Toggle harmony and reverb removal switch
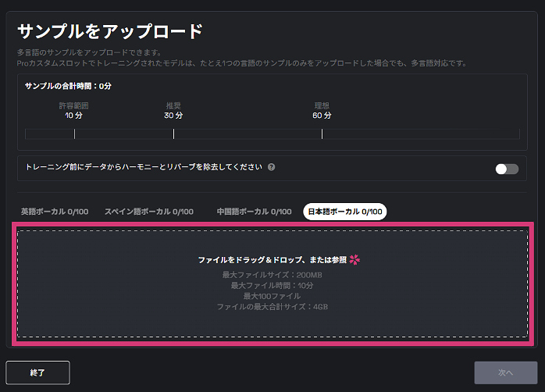Viewport: 545px width, 392px height. pyautogui.click(x=506, y=169)
